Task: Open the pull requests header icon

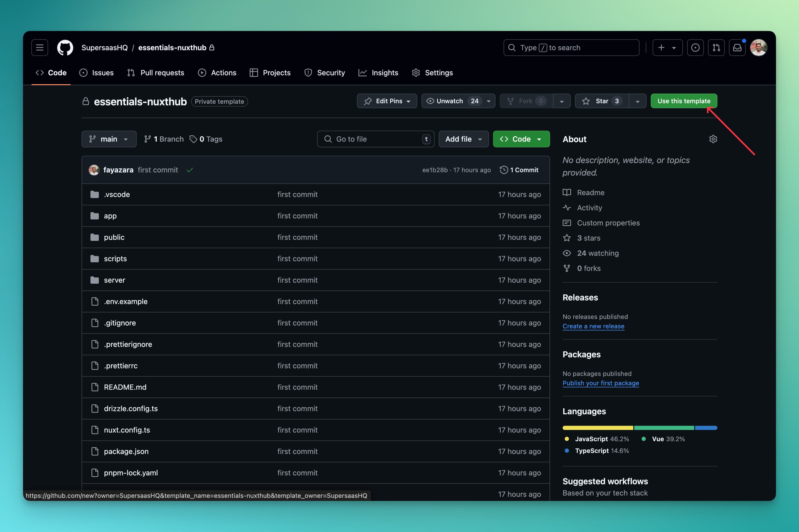Action: pyautogui.click(x=716, y=48)
